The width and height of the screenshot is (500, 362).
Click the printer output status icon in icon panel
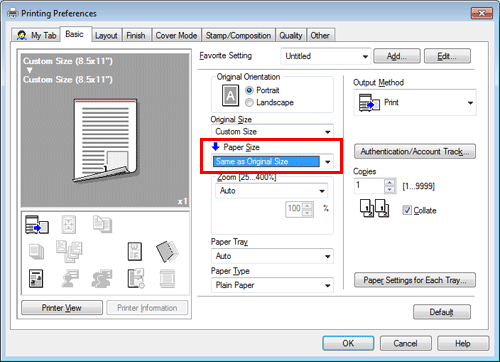coord(37,224)
